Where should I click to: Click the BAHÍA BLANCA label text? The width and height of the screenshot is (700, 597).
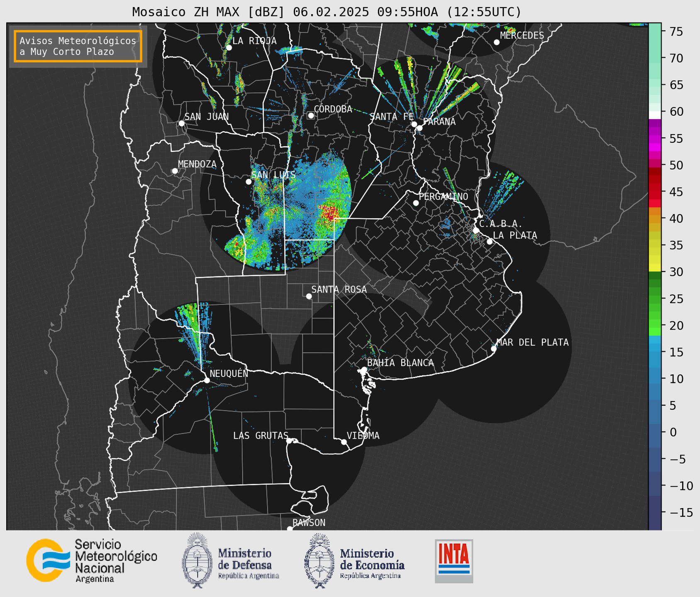tap(400, 363)
